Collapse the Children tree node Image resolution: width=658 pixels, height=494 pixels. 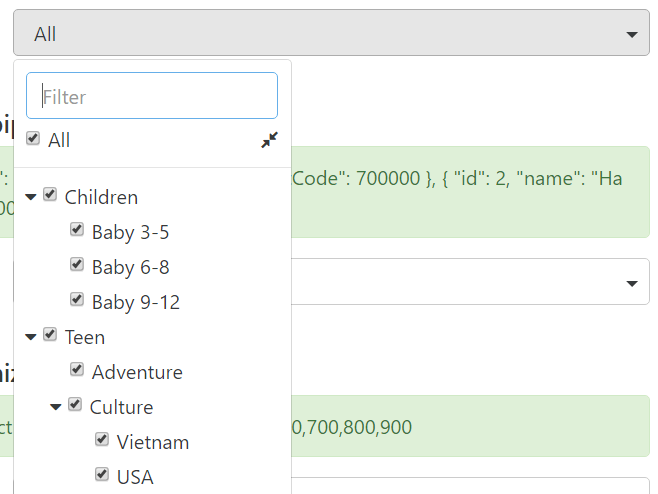(x=31, y=197)
